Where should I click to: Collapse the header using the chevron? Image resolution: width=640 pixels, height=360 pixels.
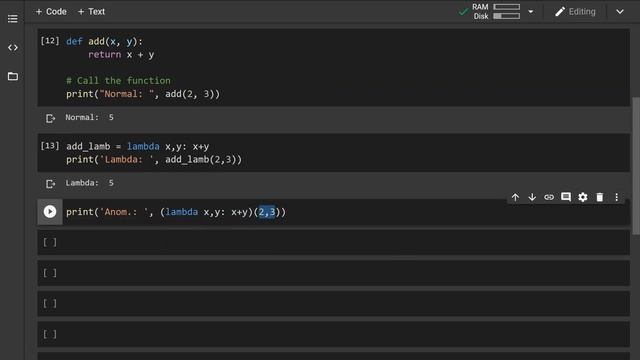620,11
